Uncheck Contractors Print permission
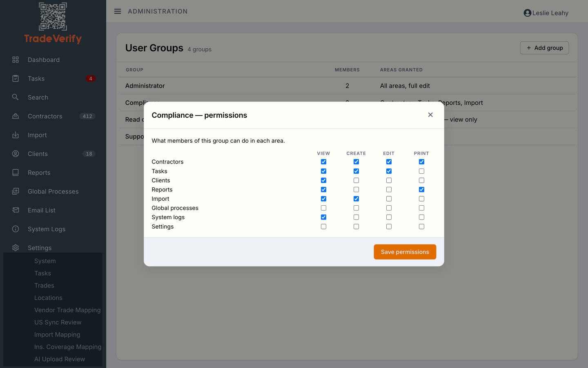 421,162
